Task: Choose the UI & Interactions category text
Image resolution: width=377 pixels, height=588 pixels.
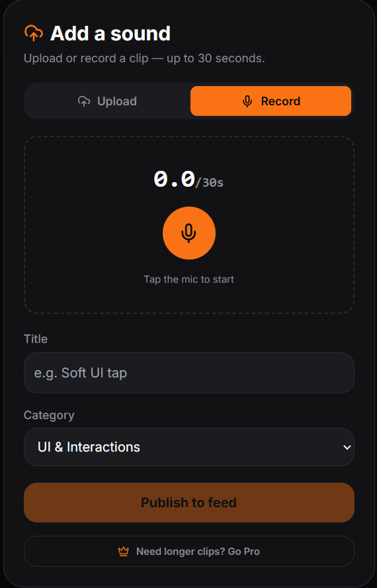Action: tap(89, 447)
